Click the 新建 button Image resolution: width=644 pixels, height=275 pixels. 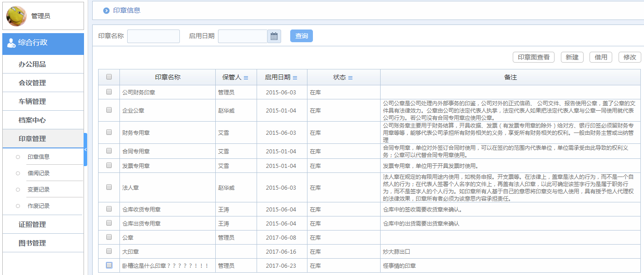[572, 57]
